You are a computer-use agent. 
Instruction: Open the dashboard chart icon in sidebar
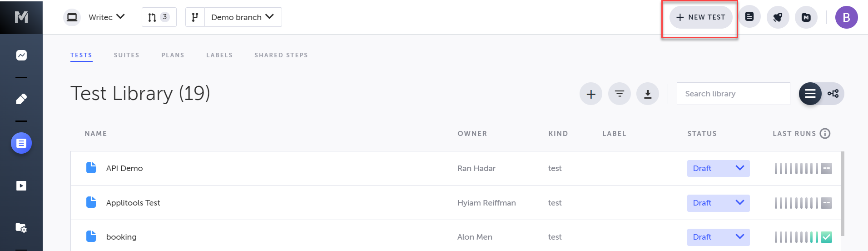[21, 55]
